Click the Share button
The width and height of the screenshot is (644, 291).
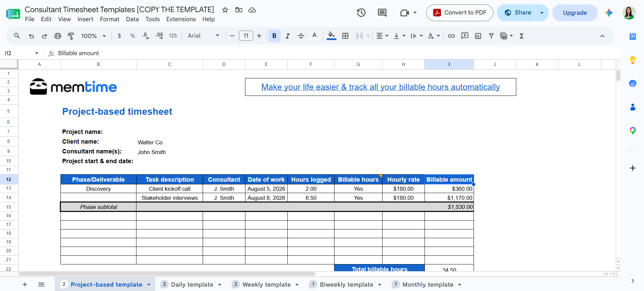click(516, 13)
